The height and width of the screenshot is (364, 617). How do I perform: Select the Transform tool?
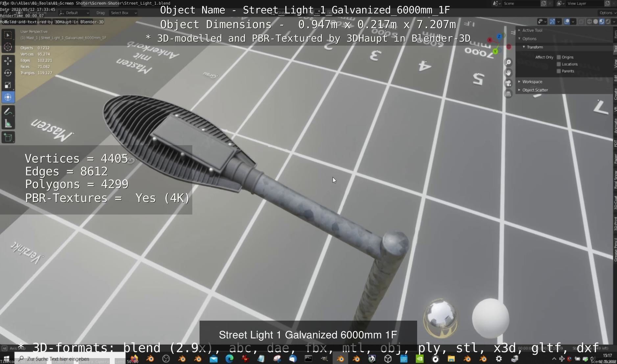pyautogui.click(x=8, y=97)
